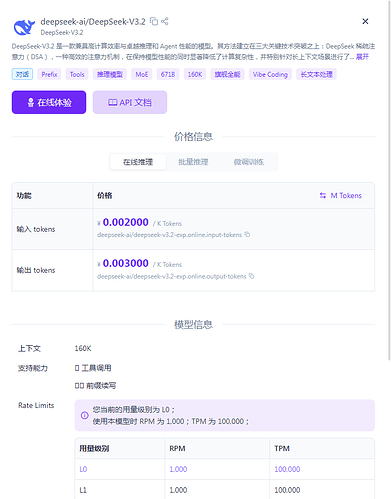Screen dimensions: 391x499
Task: Click the 工具调用 capability entry
Action: click(93, 368)
